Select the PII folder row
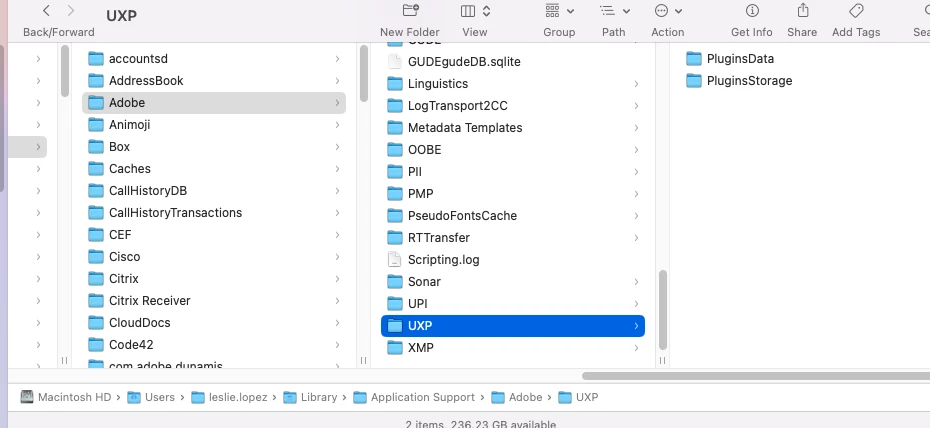Image resolution: width=930 pixels, height=428 pixels. pyautogui.click(x=512, y=172)
